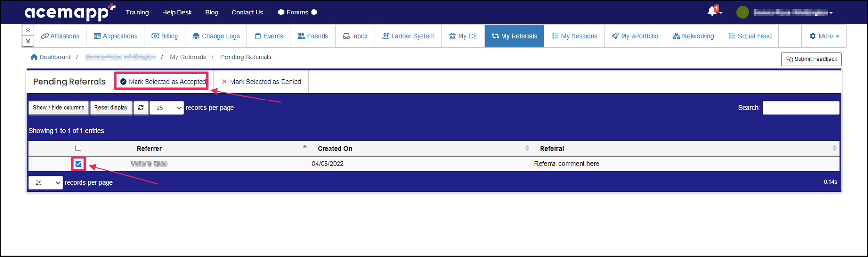The width and height of the screenshot is (868, 257).
Task: Switch to the Events tab
Action: (x=269, y=36)
